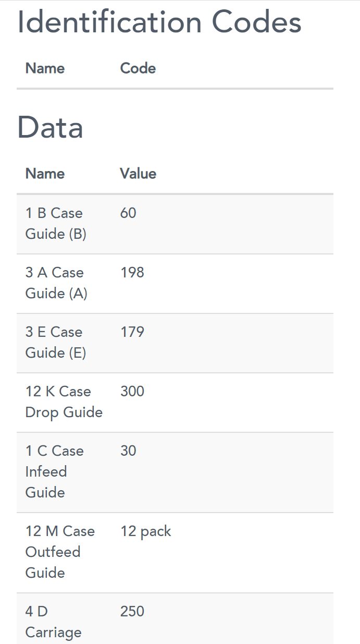
Task: Select the 12 K Case Drop Guide name
Action: (x=64, y=402)
